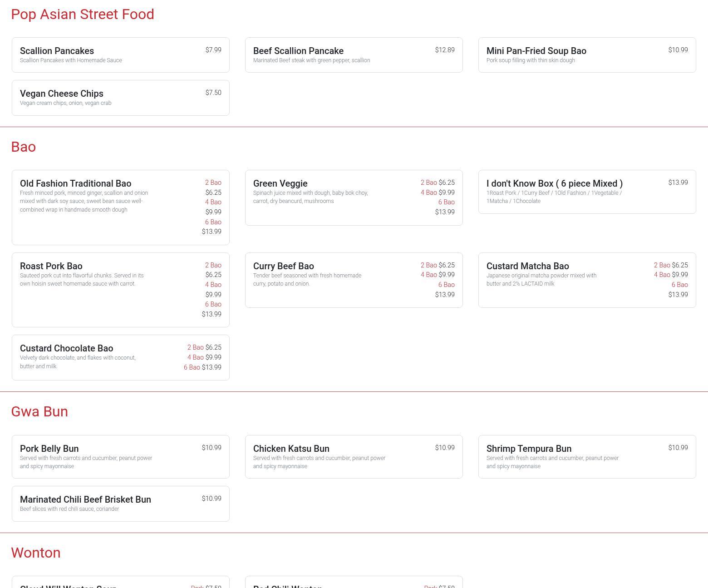Click 'Pork soup filling with thin skin dough'
708x588 pixels.
click(531, 60)
